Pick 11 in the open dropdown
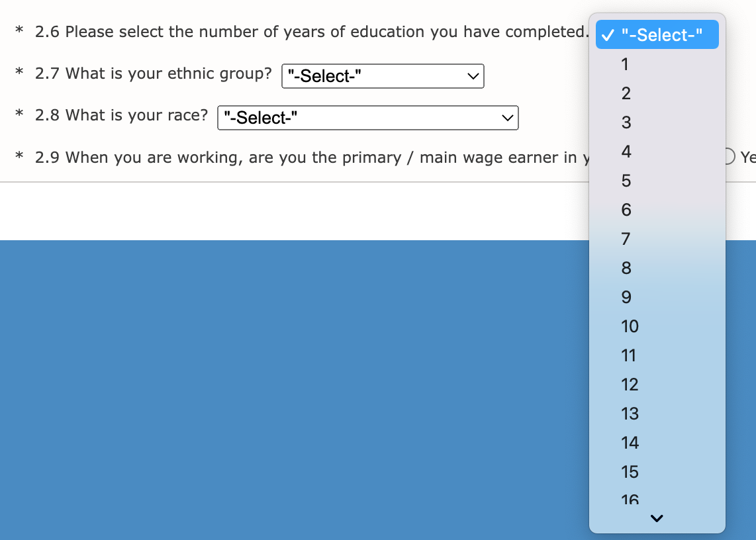This screenshot has height=540, width=756. 629,355
